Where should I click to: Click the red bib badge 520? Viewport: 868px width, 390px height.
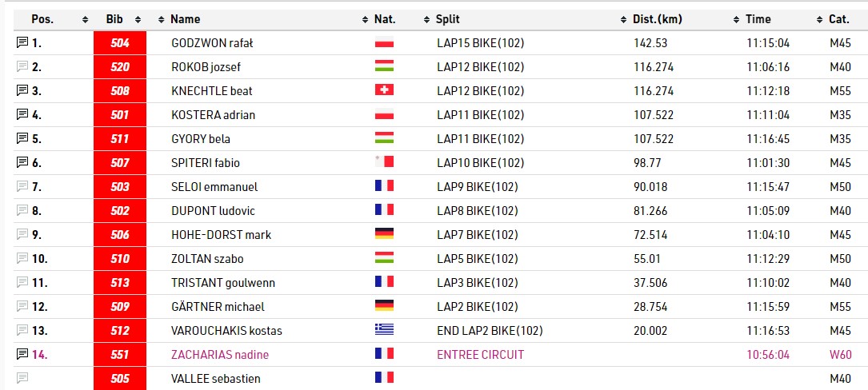(x=120, y=67)
